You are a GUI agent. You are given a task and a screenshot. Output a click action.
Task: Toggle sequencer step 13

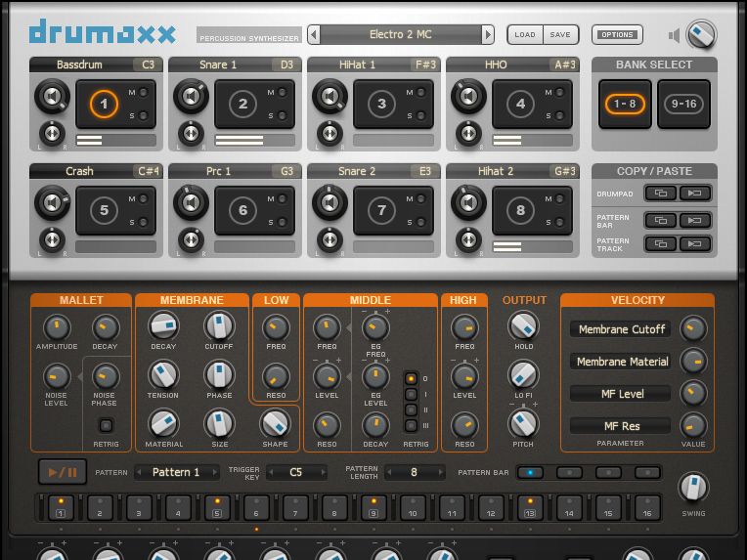coord(530,507)
